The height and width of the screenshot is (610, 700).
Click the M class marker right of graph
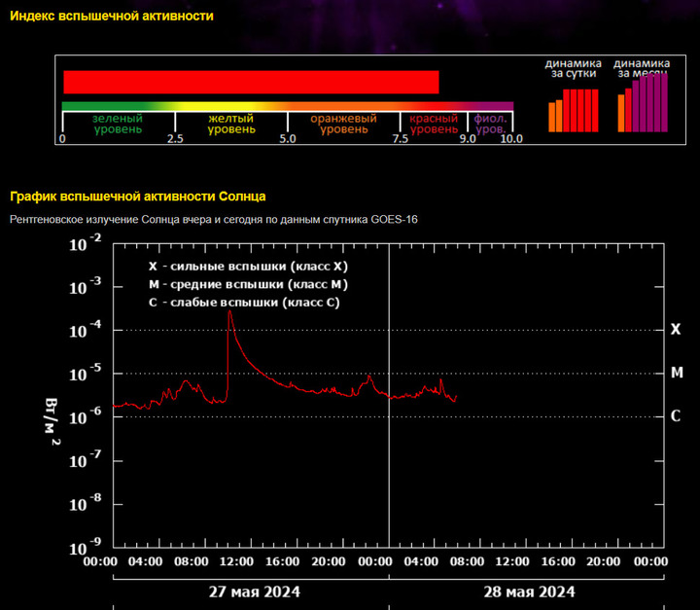[676, 373]
